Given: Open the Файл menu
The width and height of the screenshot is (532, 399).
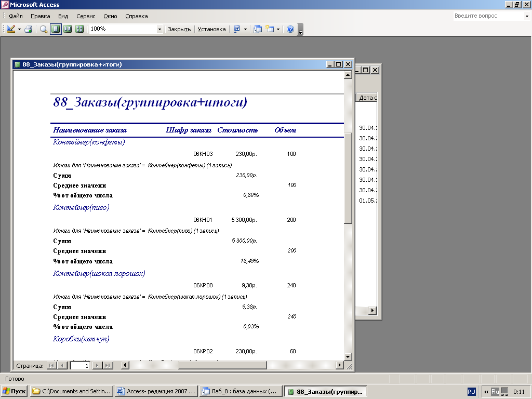Looking at the screenshot, I should click(16, 16).
